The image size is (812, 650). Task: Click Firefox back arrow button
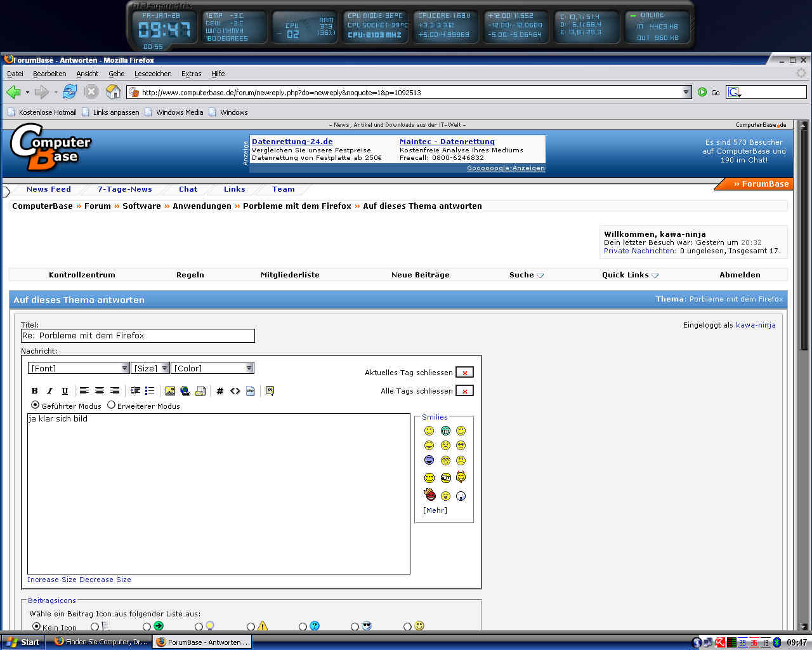click(x=13, y=92)
